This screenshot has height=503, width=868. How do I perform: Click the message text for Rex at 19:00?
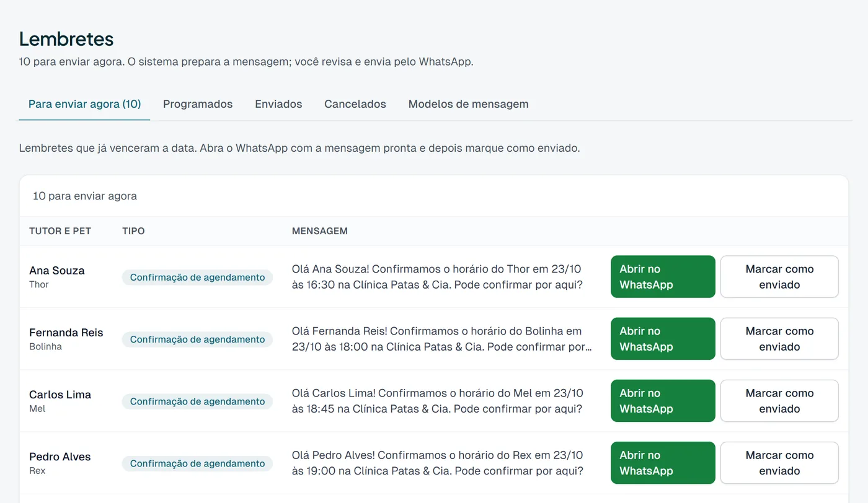click(438, 463)
